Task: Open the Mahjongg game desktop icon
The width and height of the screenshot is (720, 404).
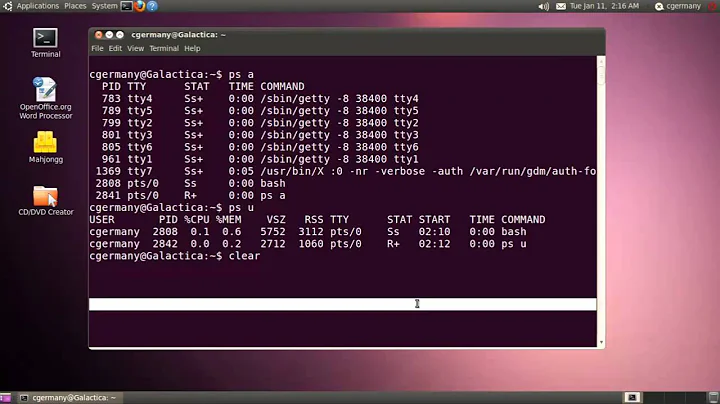Action: [45, 142]
